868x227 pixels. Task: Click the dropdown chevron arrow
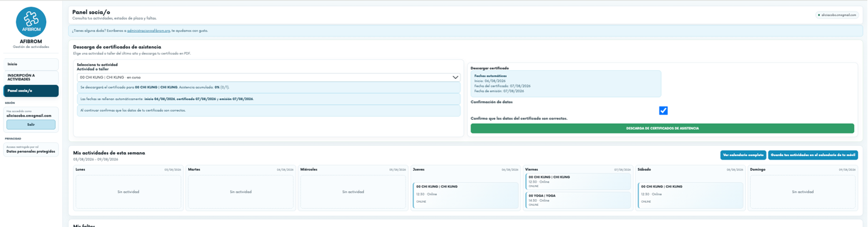pyautogui.click(x=455, y=78)
